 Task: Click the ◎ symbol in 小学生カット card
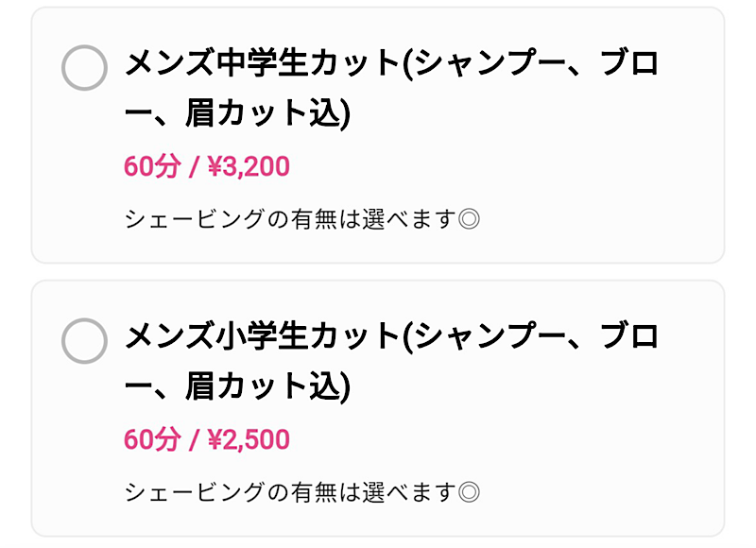[469, 492]
